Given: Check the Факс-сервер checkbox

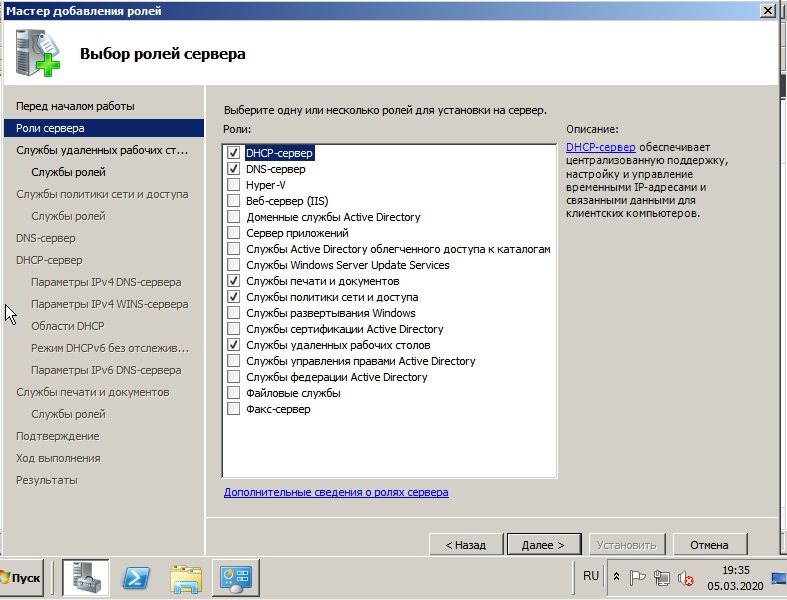Looking at the screenshot, I should (233, 409).
